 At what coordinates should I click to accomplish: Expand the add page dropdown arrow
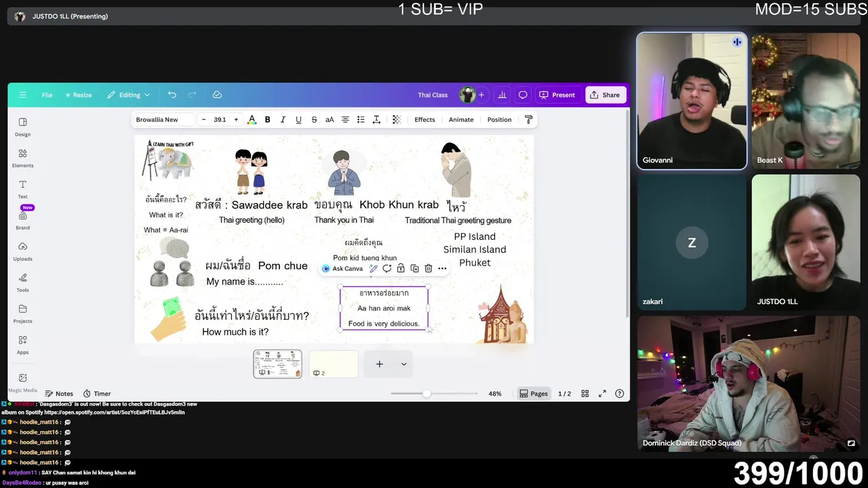[403, 364]
